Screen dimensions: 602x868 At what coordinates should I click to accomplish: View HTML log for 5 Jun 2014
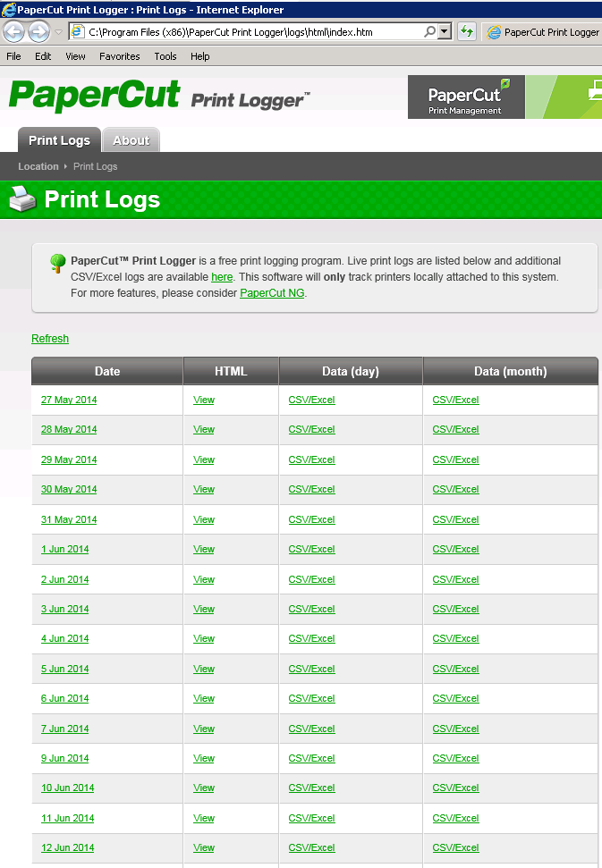[x=204, y=669]
